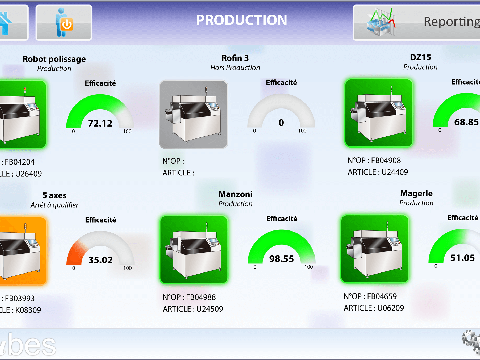The image size is (480, 360).
Task: Click the gear logo in footer corner
Action: click(x=471, y=342)
